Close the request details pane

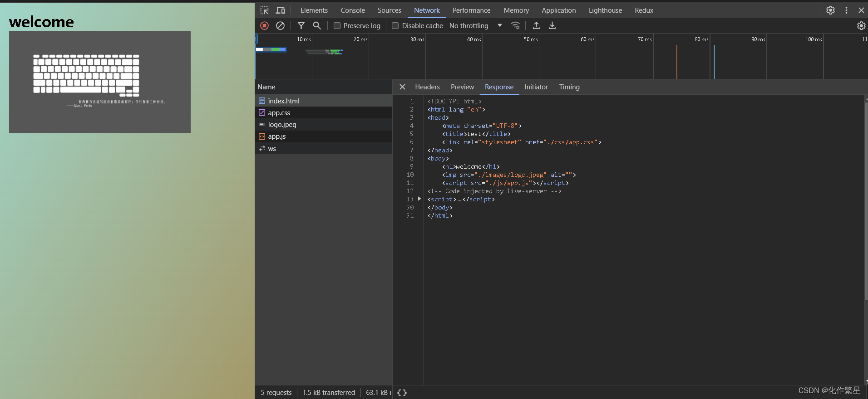(x=402, y=87)
